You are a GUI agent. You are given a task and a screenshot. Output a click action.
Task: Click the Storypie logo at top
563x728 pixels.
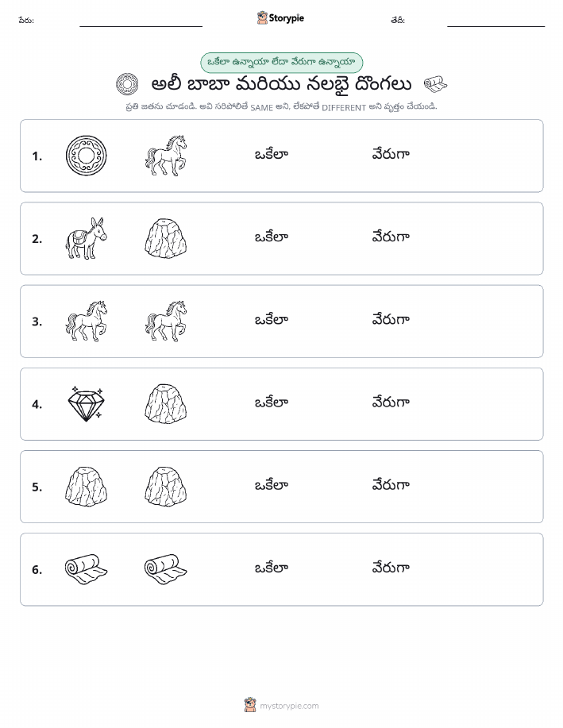click(x=280, y=18)
